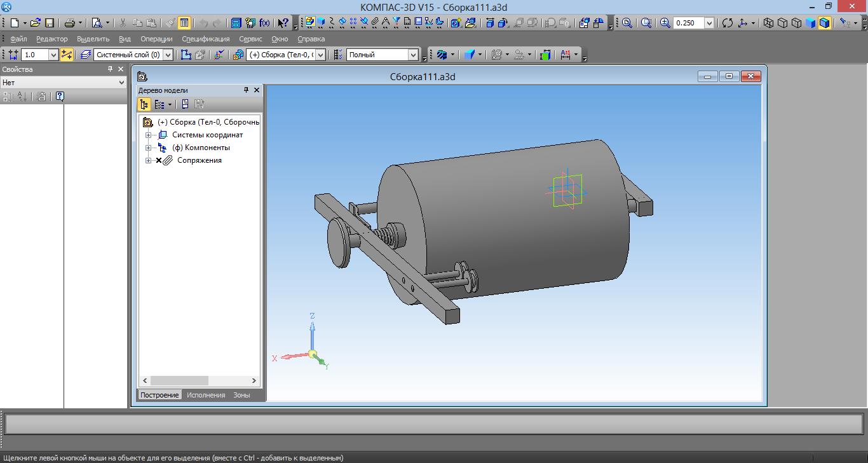Open the Операции menu
Viewport: 868px width, 463px height.
[156, 39]
